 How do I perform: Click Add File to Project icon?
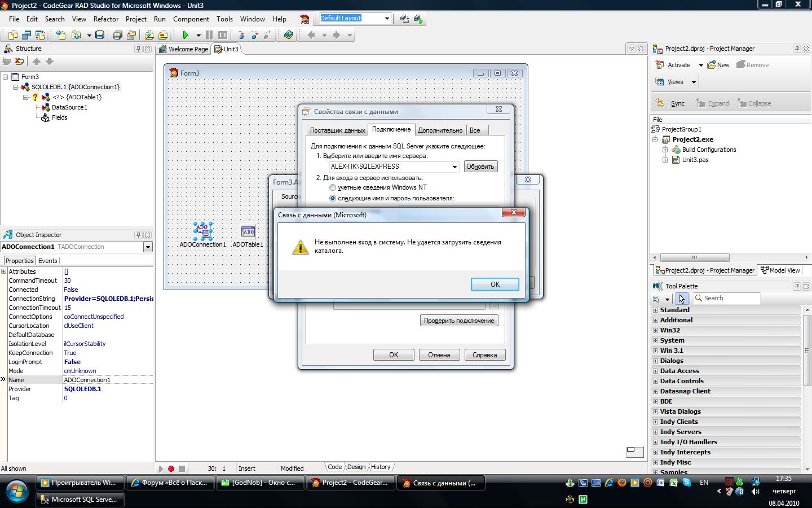tap(149, 35)
